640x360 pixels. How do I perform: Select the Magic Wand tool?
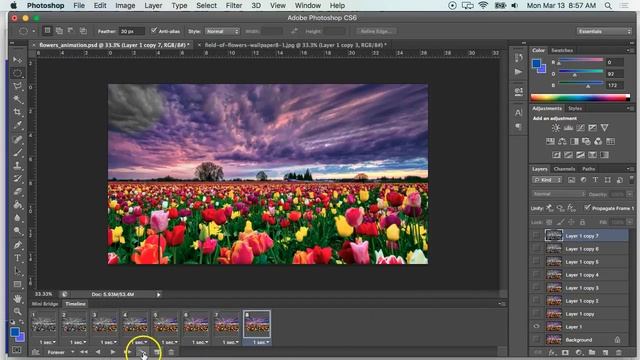(x=17, y=100)
